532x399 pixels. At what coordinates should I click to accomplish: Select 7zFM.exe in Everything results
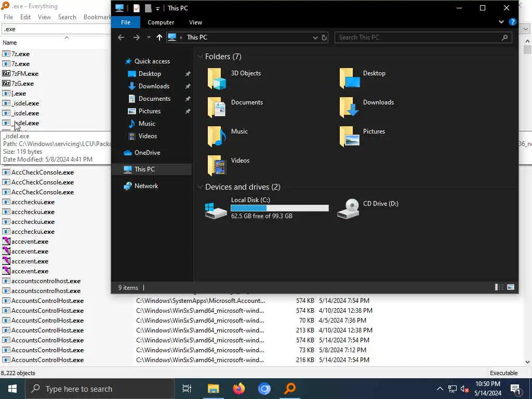pyautogui.click(x=25, y=74)
